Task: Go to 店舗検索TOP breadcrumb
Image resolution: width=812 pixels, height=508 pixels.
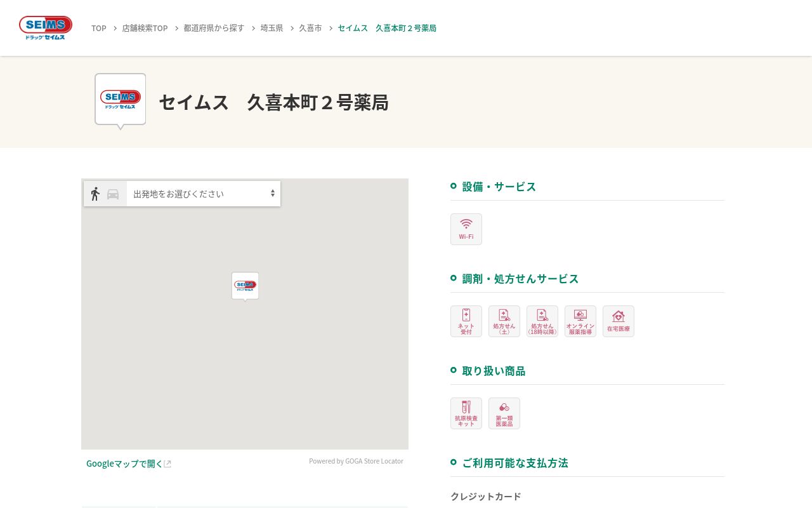Action: coord(145,28)
